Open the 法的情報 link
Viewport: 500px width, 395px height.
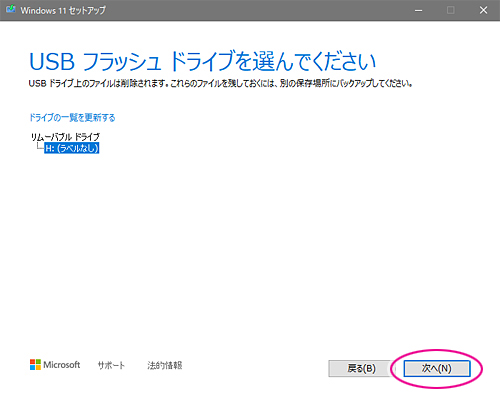pos(165,365)
